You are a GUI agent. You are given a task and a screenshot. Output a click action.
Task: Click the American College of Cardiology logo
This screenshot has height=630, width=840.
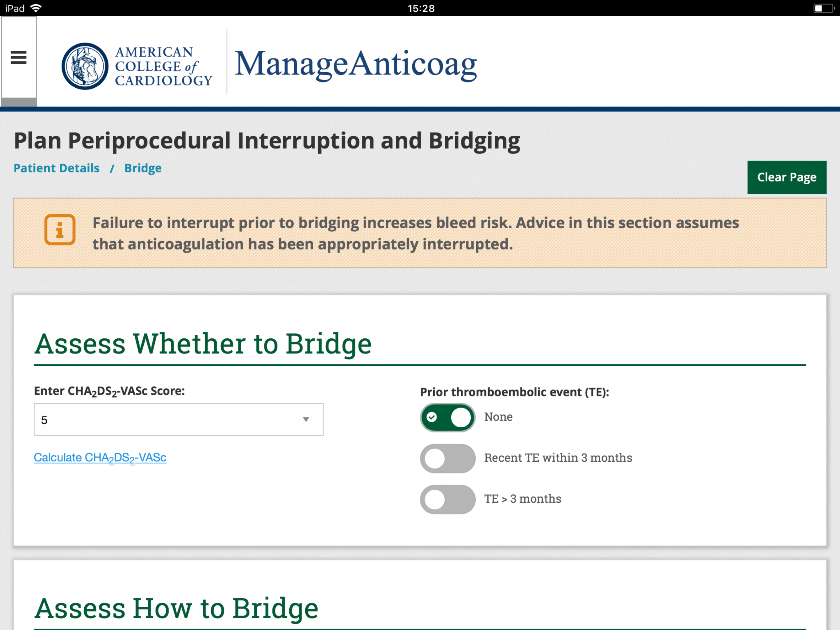click(137, 66)
